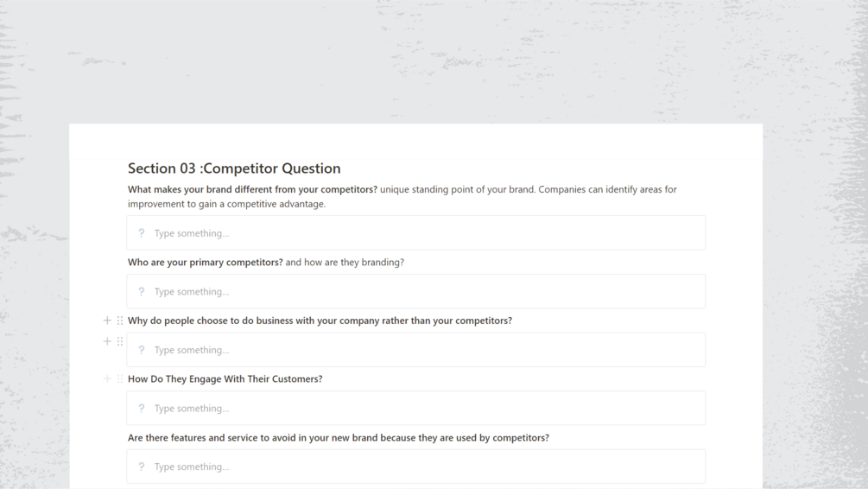Click drag handle beside 'How Do They Engage' question
The image size is (868, 489).
click(x=120, y=378)
